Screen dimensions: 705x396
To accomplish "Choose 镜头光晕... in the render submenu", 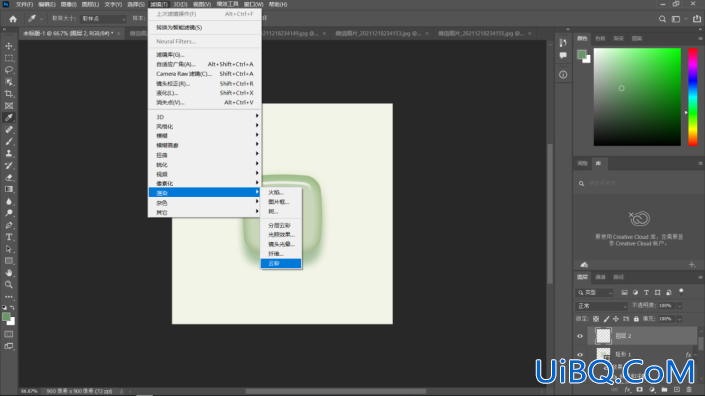I will [281, 244].
